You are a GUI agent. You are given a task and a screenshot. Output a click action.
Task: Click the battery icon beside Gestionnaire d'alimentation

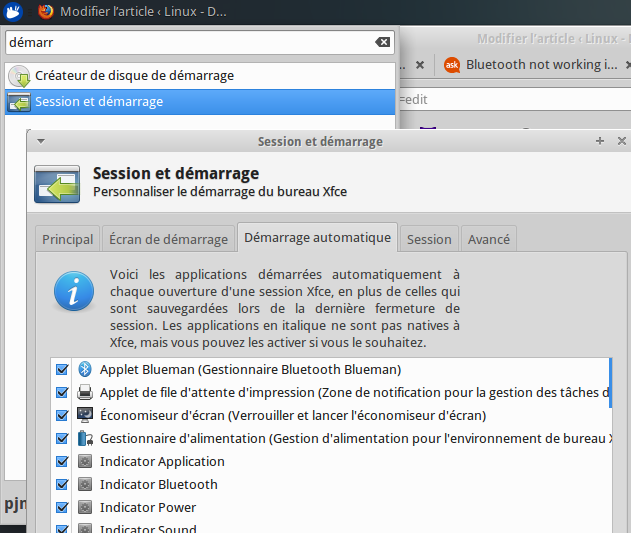click(x=85, y=438)
